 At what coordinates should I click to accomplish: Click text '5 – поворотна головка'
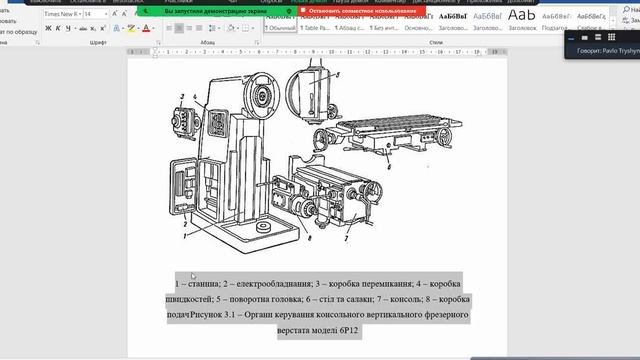click(259, 299)
